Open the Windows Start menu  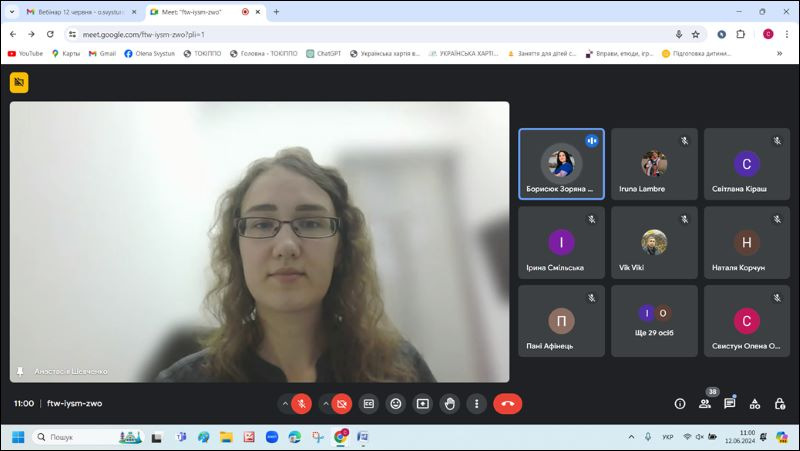[x=18, y=437]
